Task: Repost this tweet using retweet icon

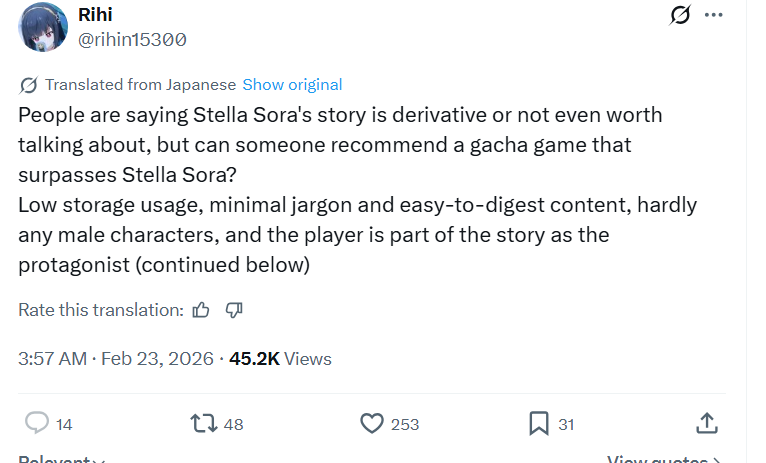Action: coord(204,423)
